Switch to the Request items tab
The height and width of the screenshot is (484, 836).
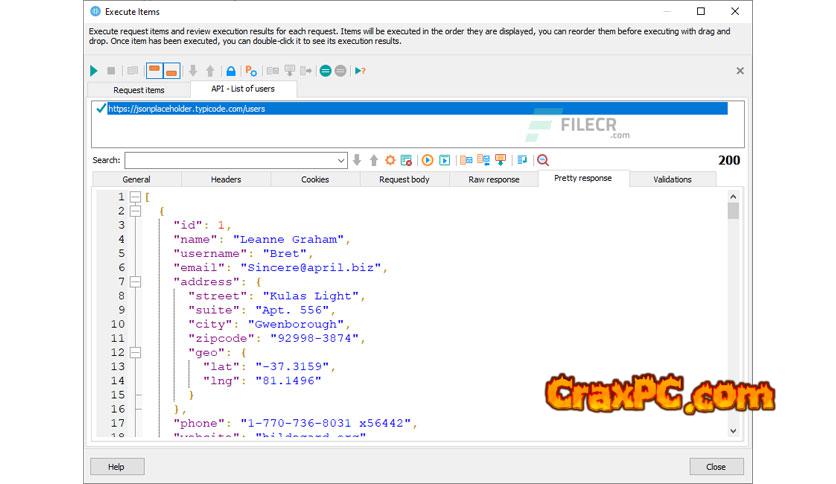[139, 90]
